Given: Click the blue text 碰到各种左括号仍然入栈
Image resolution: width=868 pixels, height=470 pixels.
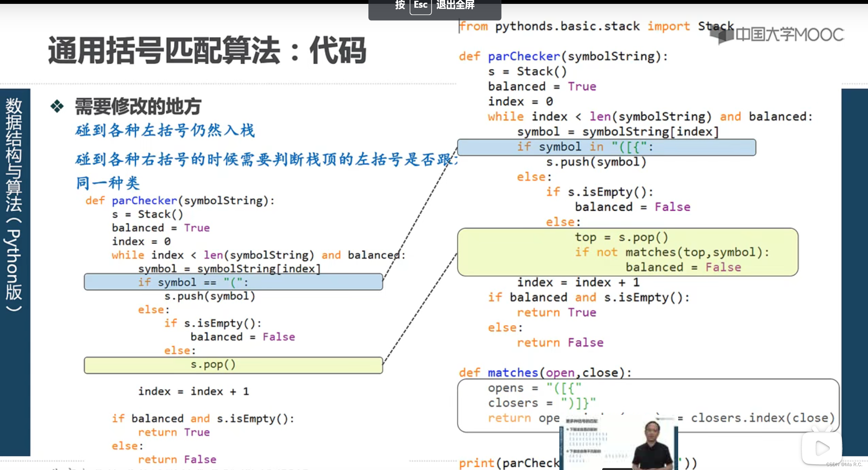Looking at the screenshot, I should (x=165, y=130).
